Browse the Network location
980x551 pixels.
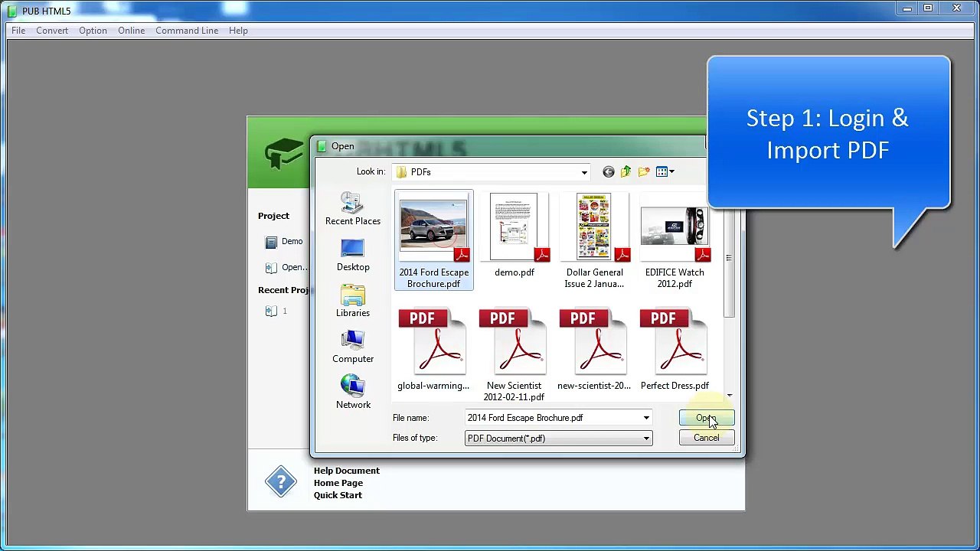pyautogui.click(x=353, y=392)
